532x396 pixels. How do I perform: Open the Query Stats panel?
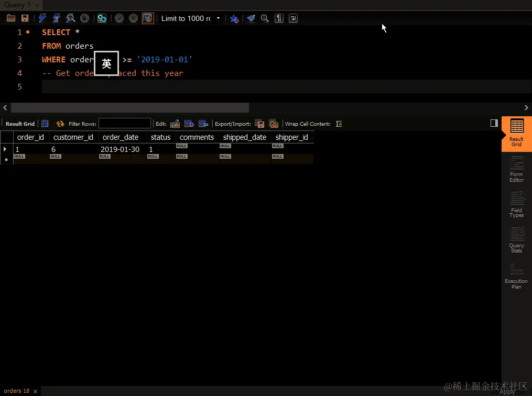pos(516,240)
